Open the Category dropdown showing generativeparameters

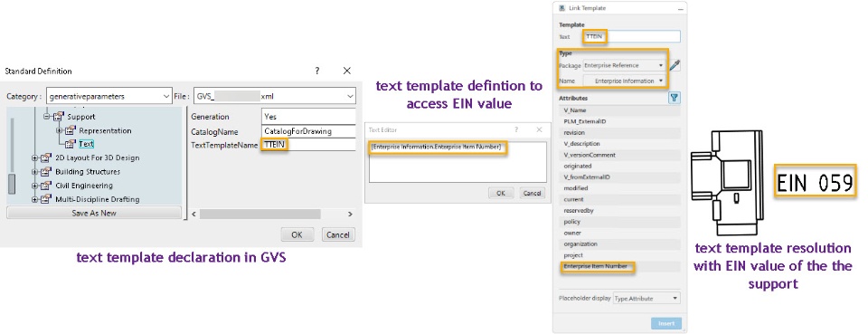coord(109,96)
